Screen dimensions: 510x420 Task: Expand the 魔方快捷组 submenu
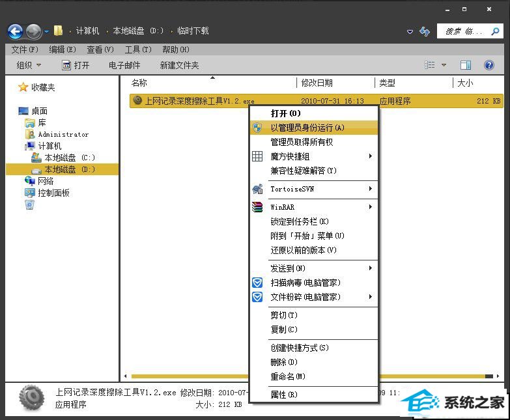(x=313, y=156)
